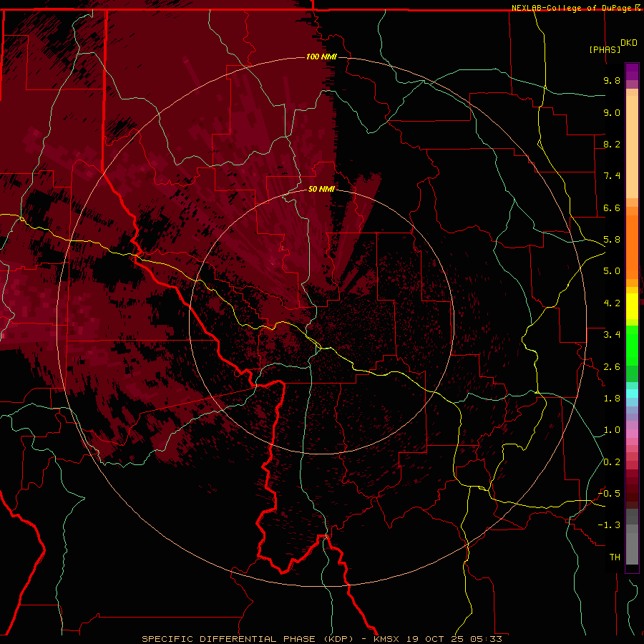Click the 0.2 scale value

click(612, 462)
